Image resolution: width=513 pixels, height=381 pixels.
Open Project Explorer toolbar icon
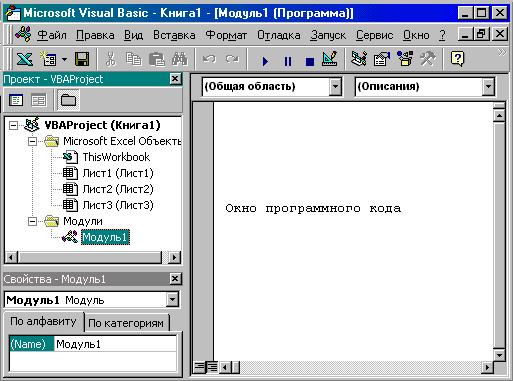point(359,59)
